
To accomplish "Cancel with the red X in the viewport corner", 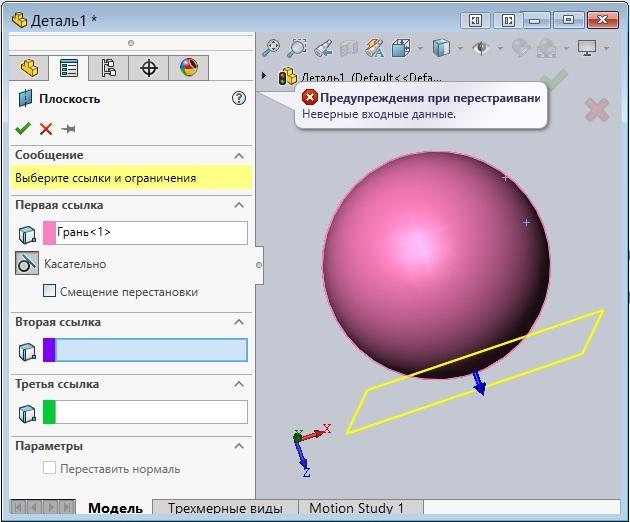I will [597, 110].
